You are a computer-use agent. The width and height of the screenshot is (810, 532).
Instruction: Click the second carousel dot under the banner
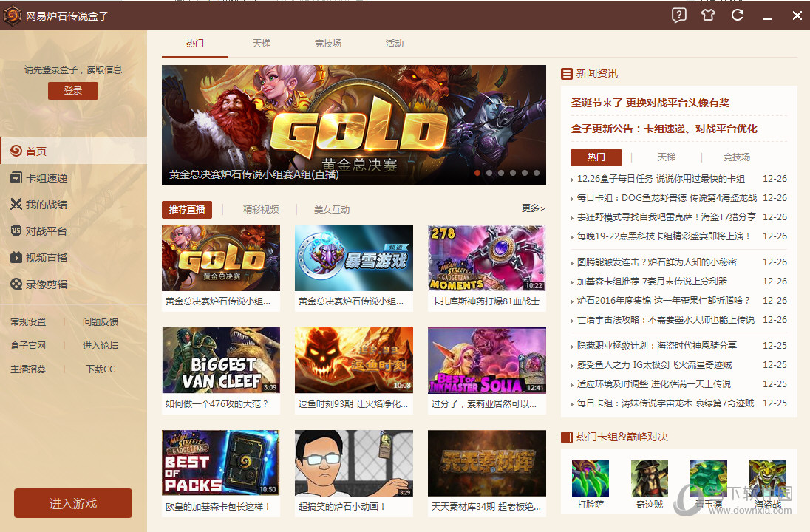[x=491, y=173]
